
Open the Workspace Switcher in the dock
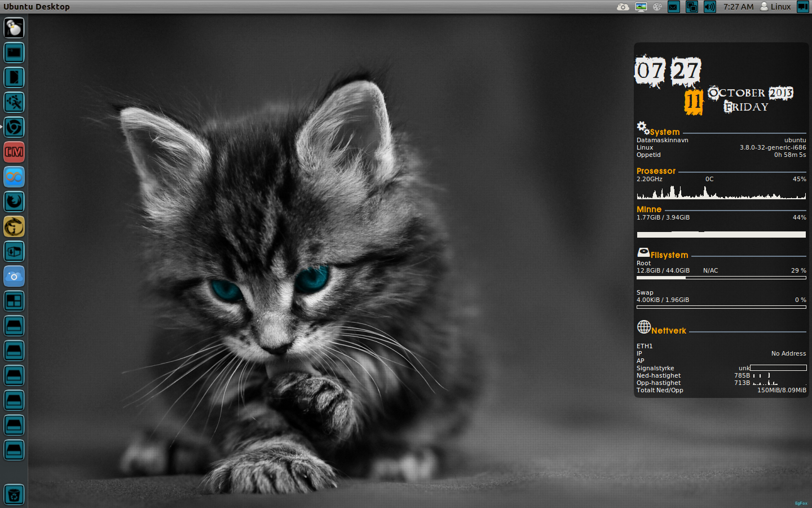point(14,301)
